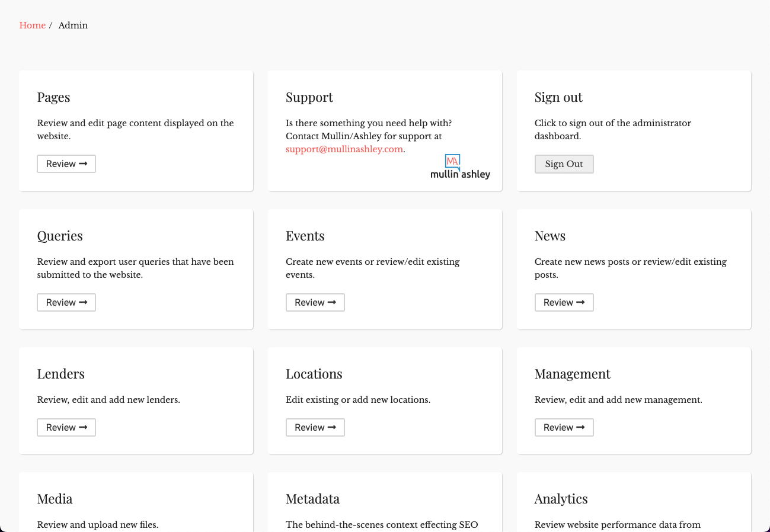Select the Queries card heading
This screenshot has width=770, height=532.
60,236
